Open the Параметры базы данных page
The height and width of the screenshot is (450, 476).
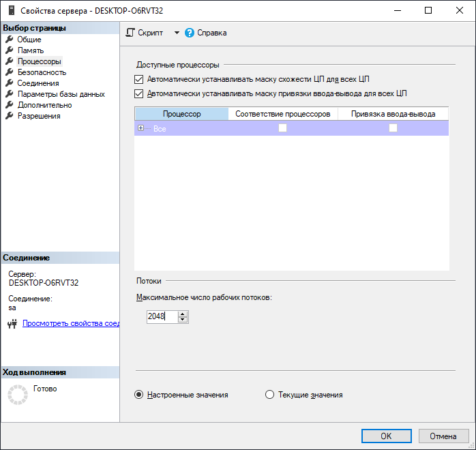(61, 94)
